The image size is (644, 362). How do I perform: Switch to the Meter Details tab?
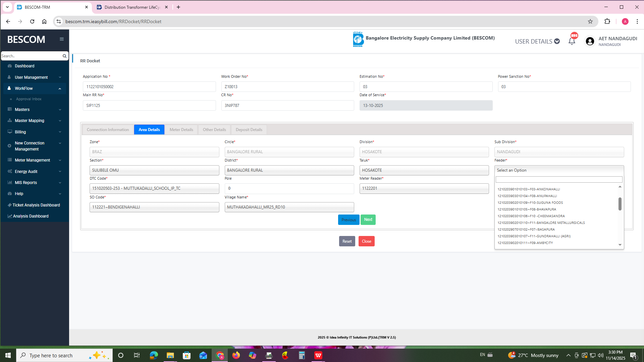(x=181, y=130)
